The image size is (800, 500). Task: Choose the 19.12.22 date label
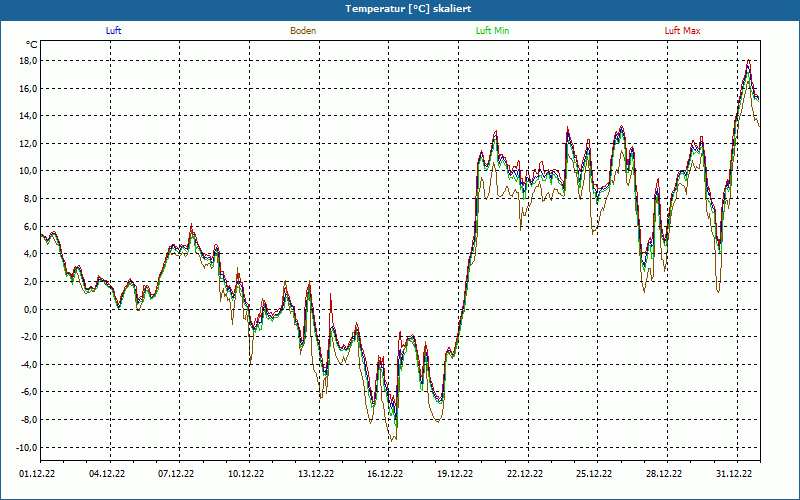click(x=455, y=475)
